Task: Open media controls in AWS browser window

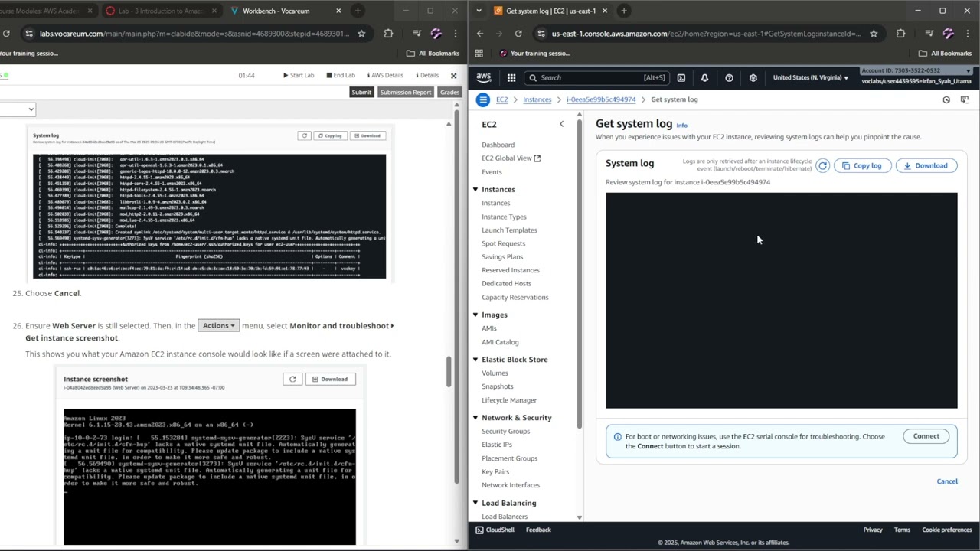Action: coord(929,34)
